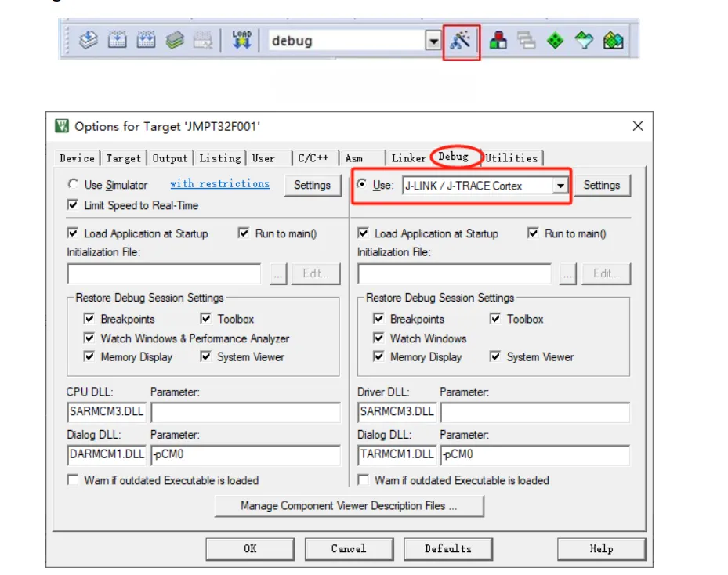This screenshot has width=728, height=575.
Task: Click the TARMCM1.DLL Dialog DLL field
Action: tap(397, 454)
